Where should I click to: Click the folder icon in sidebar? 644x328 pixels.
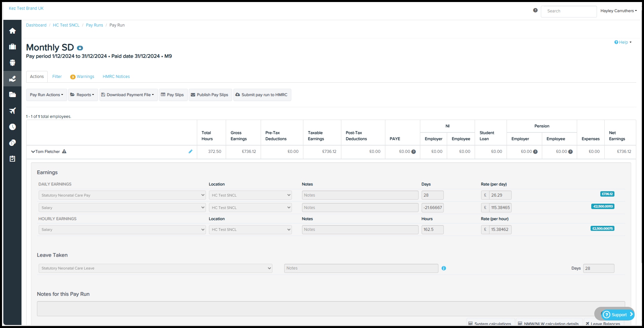tap(12, 95)
